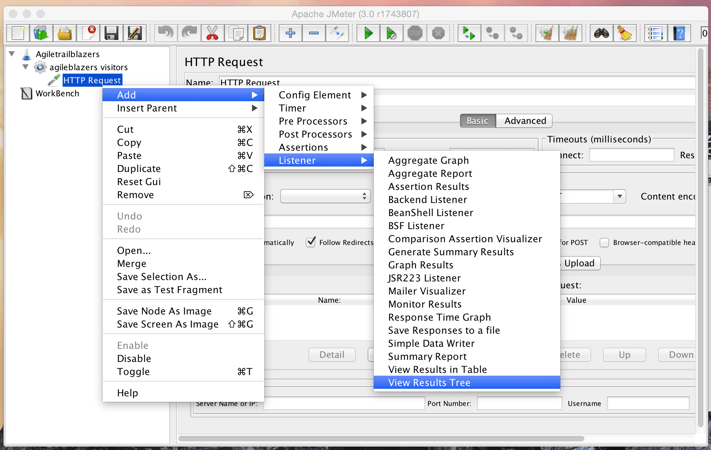Open the Templates toolbar icon
The width and height of the screenshot is (711, 450).
pyautogui.click(x=41, y=33)
